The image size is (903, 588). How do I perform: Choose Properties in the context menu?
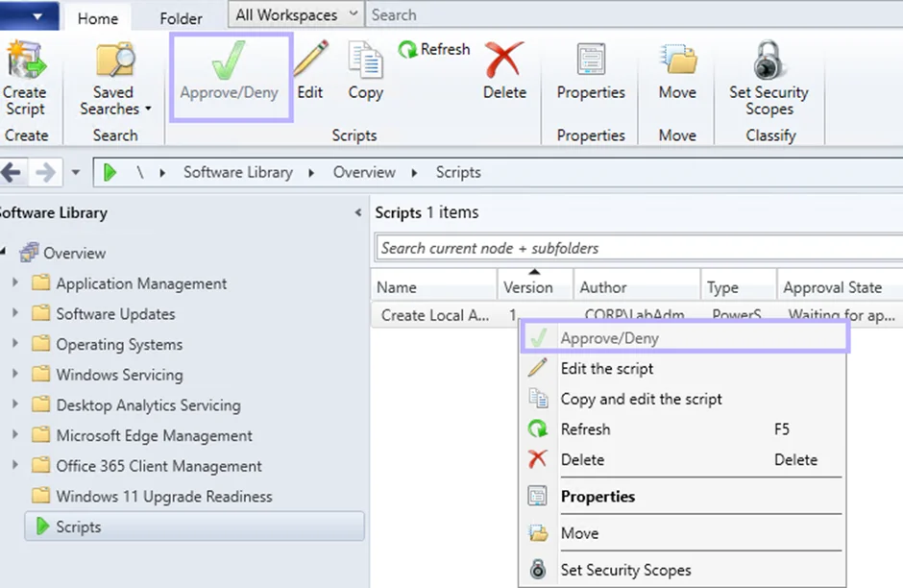(683, 497)
